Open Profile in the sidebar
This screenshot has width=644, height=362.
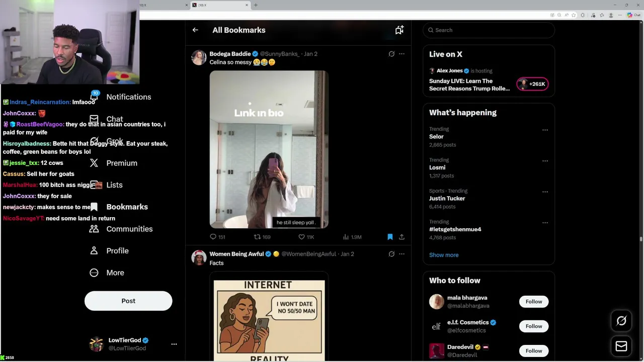(110, 251)
